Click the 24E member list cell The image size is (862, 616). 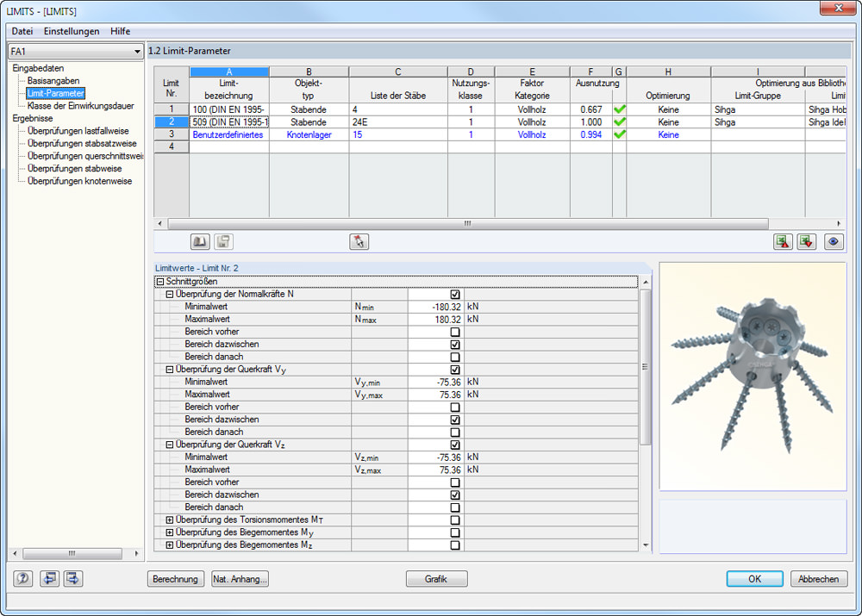tap(398, 122)
